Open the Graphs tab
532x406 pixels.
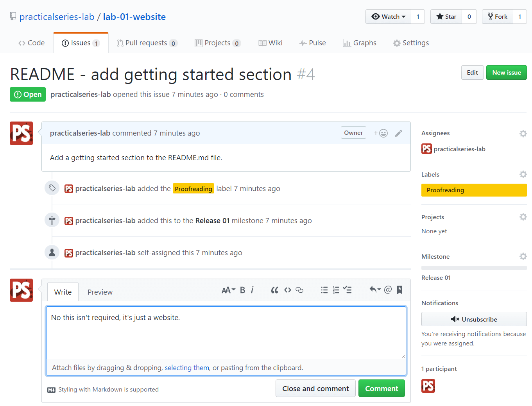pyautogui.click(x=360, y=43)
